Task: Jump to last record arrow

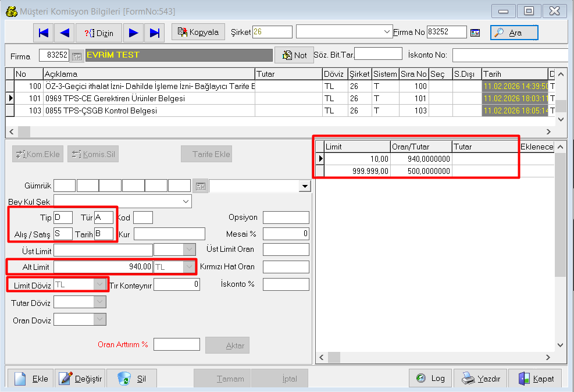Action: (154, 33)
